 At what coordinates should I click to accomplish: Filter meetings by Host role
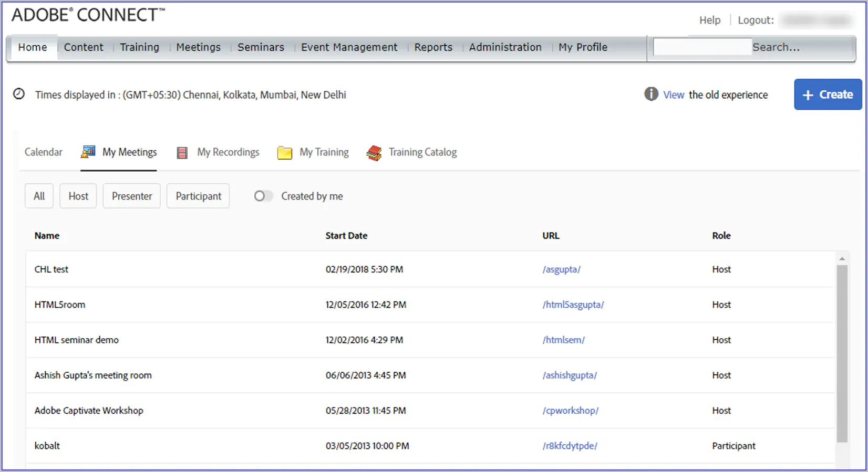tap(78, 196)
